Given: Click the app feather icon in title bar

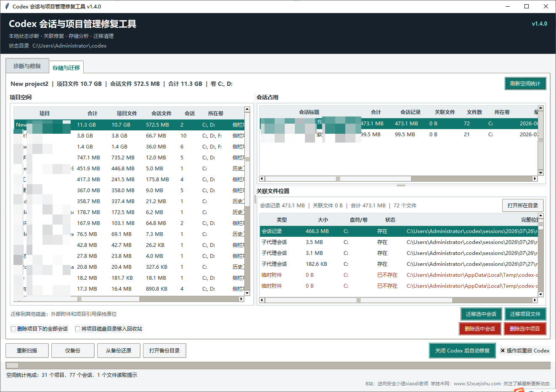Looking at the screenshot, I should point(7,6).
